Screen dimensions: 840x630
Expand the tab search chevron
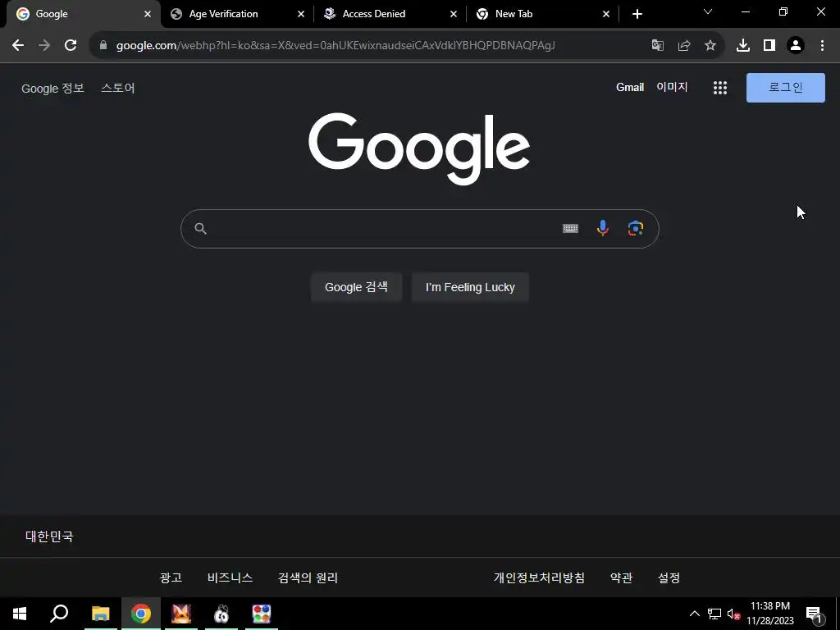pyautogui.click(x=708, y=11)
